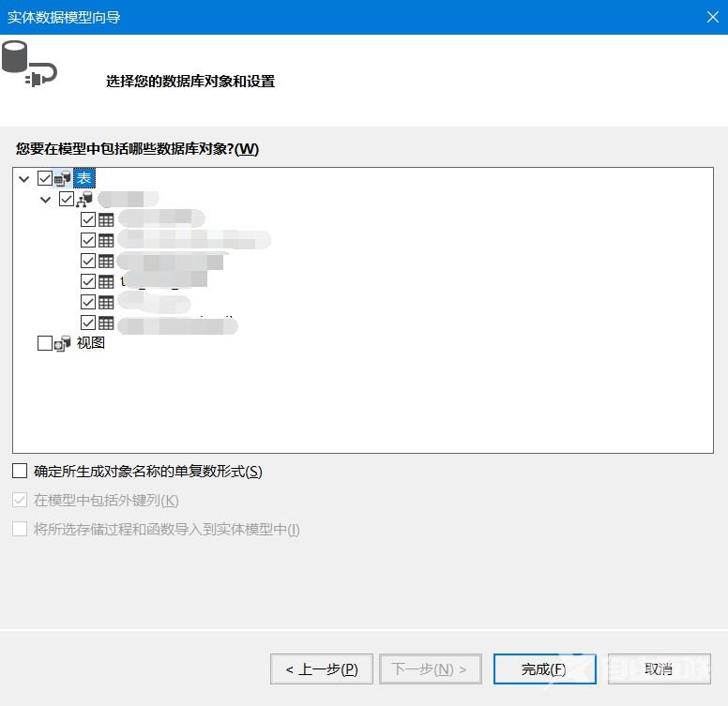
Task: Enable 确定所生成对象名称的单复数形式 checkbox
Action: [x=20, y=471]
